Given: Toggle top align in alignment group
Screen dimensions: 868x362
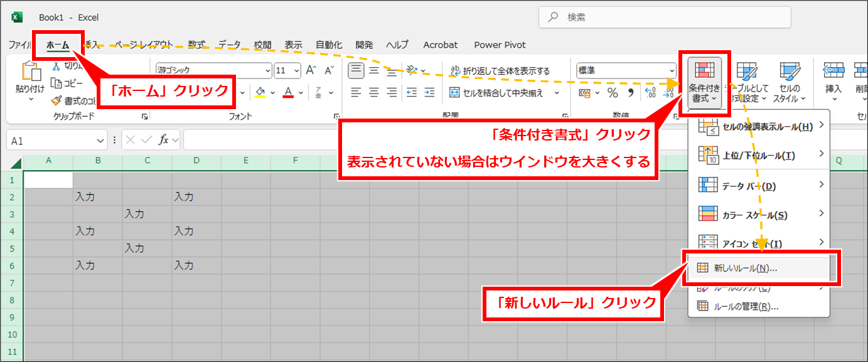Looking at the screenshot, I should [x=356, y=70].
